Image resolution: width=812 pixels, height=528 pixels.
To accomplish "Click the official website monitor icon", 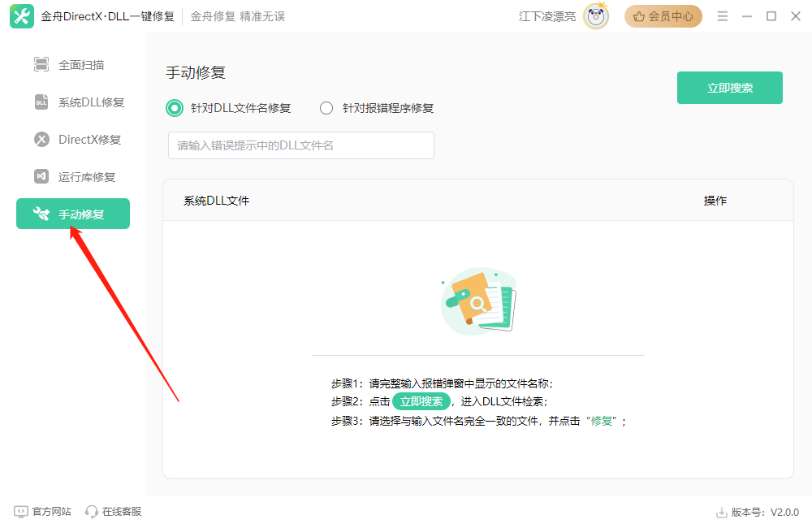I will click(x=21, y=512).
